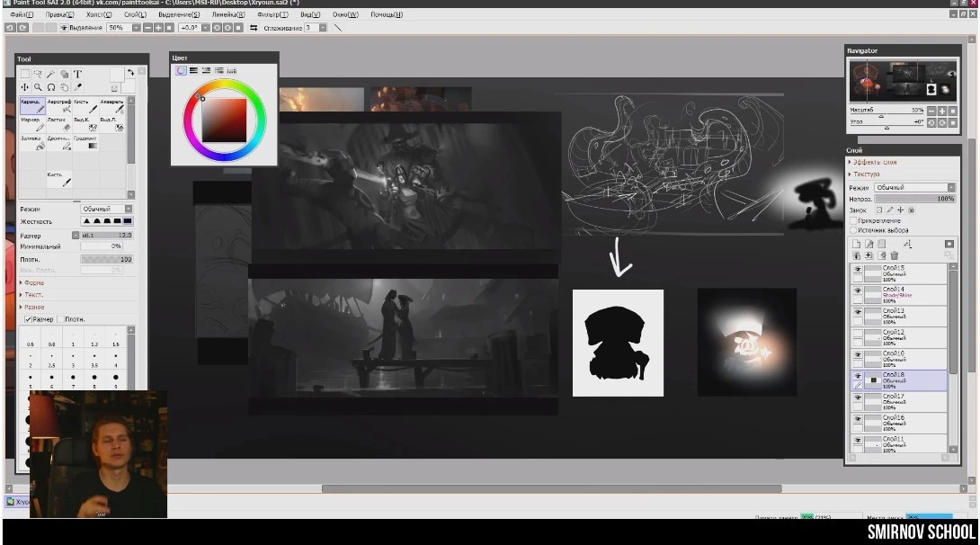The image size is (980, 545).
Task: Click the Zoom magnifier tool
Action: (x=38, y=87)
